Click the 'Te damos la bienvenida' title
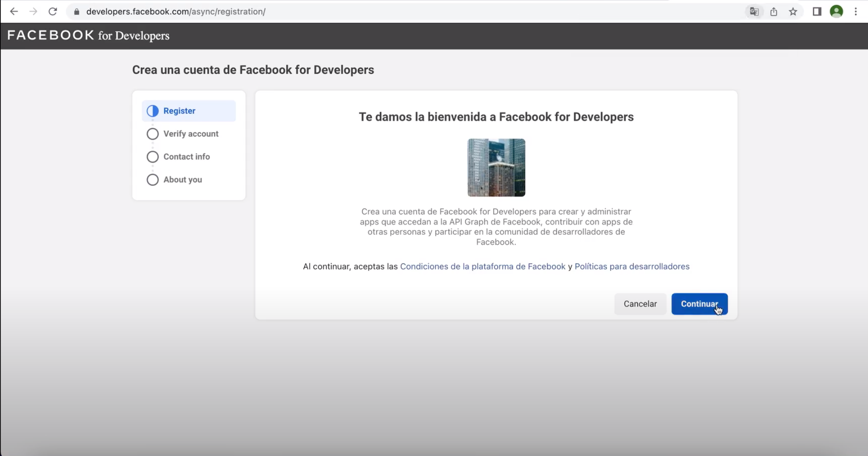 [496, 117]
